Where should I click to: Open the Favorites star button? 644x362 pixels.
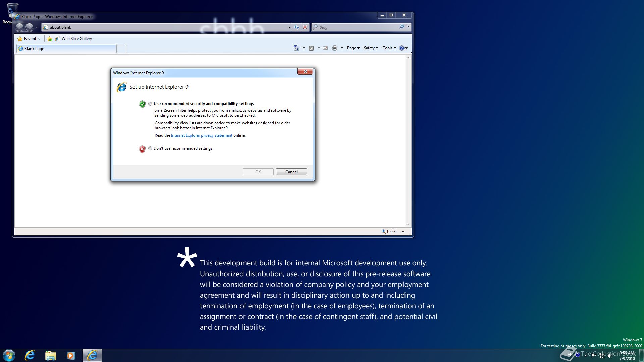tap(29, 39)
